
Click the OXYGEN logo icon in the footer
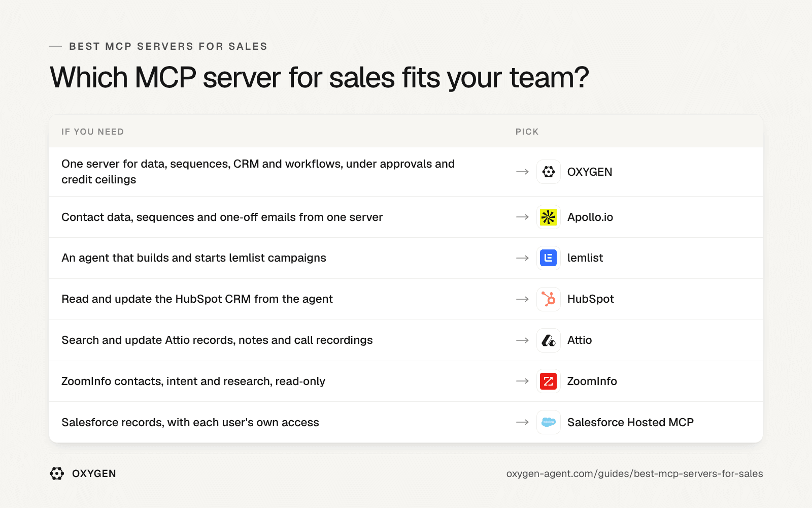click(x=57, y=473)
